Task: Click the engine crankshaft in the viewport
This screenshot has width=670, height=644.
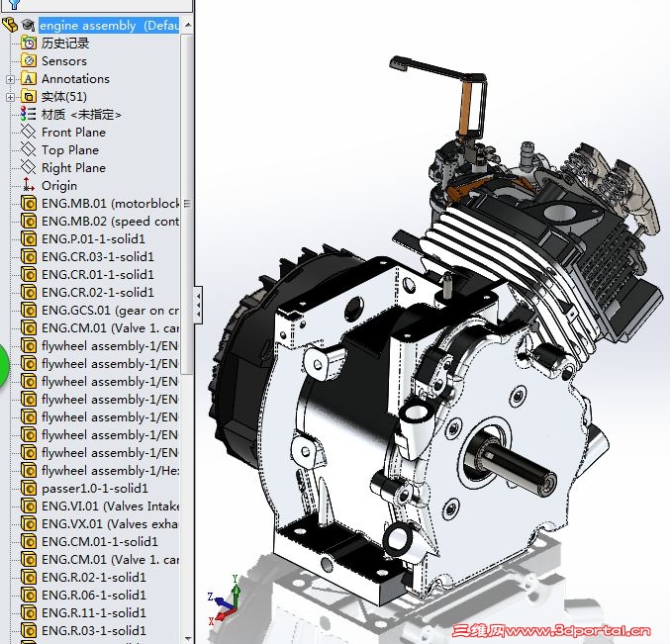Action: [x=515, y=466]
